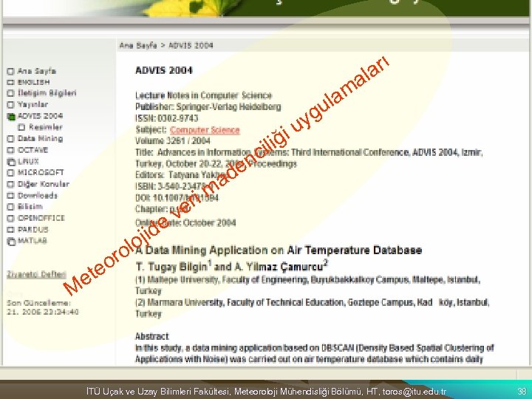Open the Data Mining menu item
Viewport: 532px width, 399px height.
click(40, 138)
